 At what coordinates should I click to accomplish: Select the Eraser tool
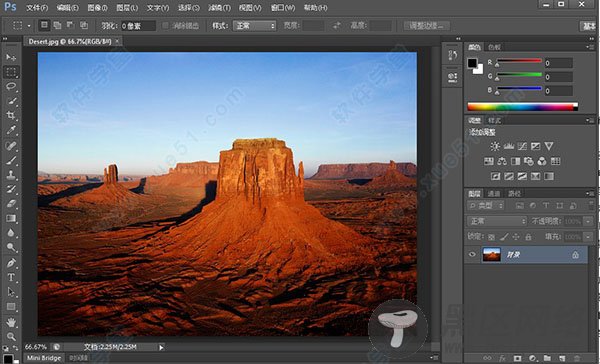[x=11, y=204]
